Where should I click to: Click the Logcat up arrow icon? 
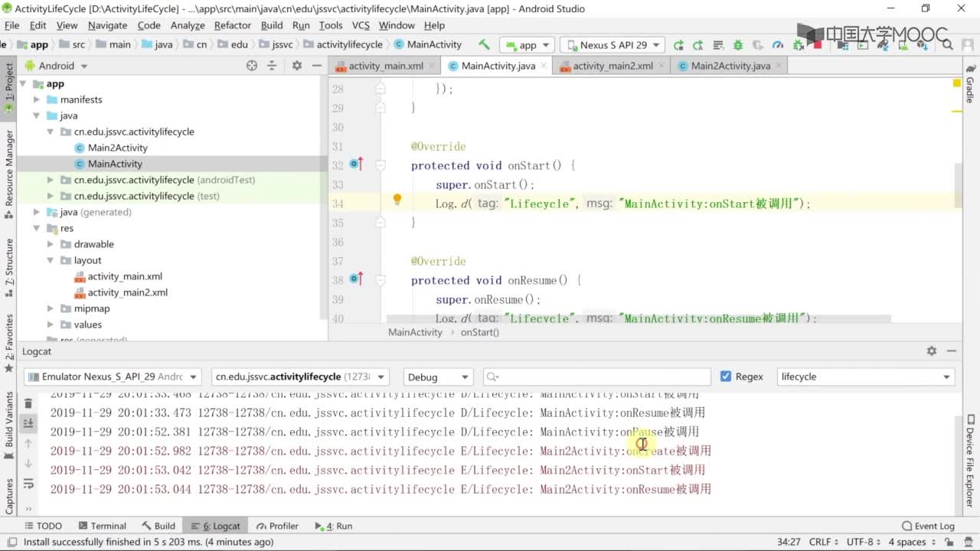(x=28, y=444)
